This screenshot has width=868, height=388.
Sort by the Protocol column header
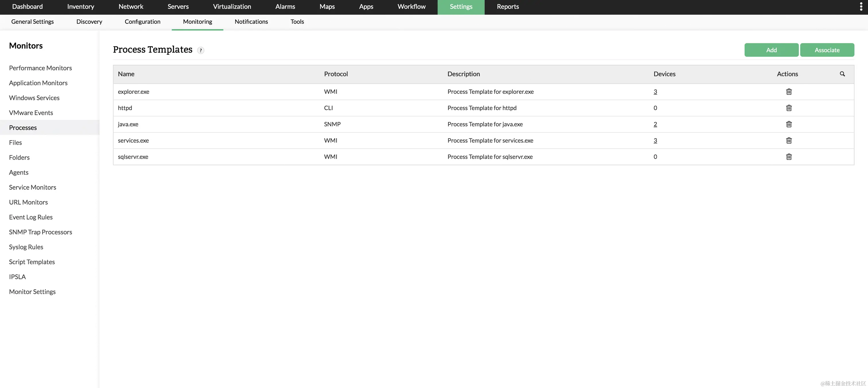[x=336, y=74]
